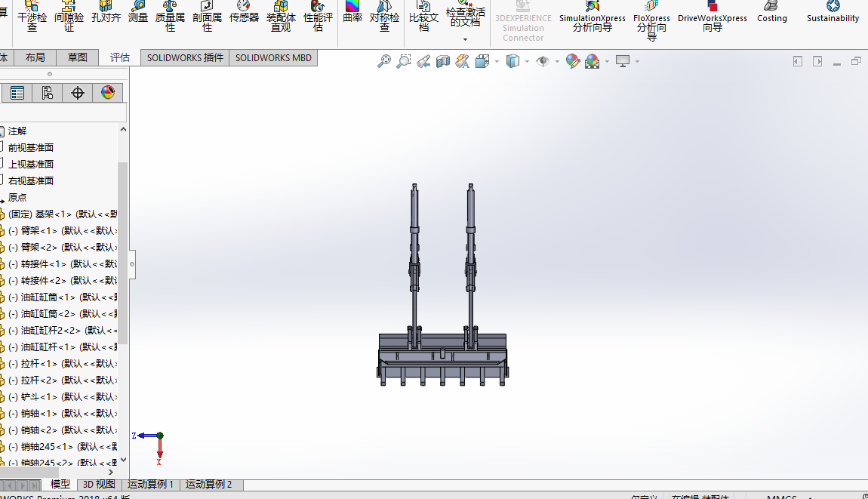Switch to the ConfigurationManager tab icon
This screenshot has height=499, width=868.
[x=47, y=93]
